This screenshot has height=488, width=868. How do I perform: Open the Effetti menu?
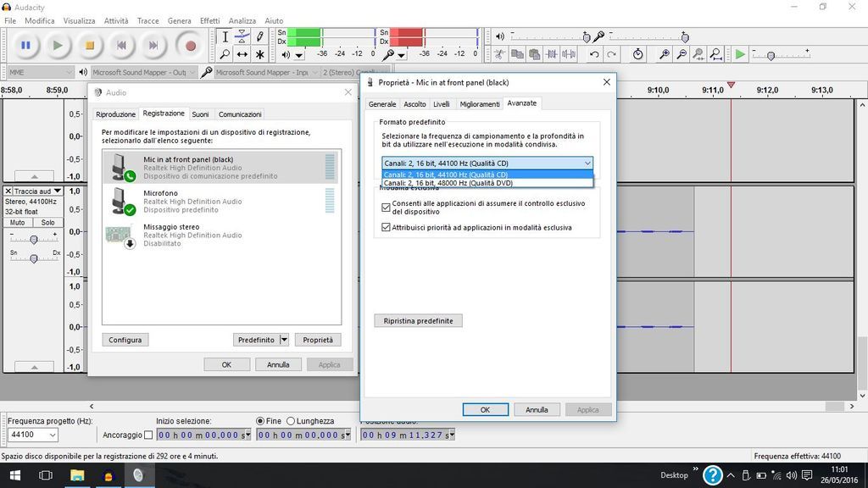click(x=209, y=20)
